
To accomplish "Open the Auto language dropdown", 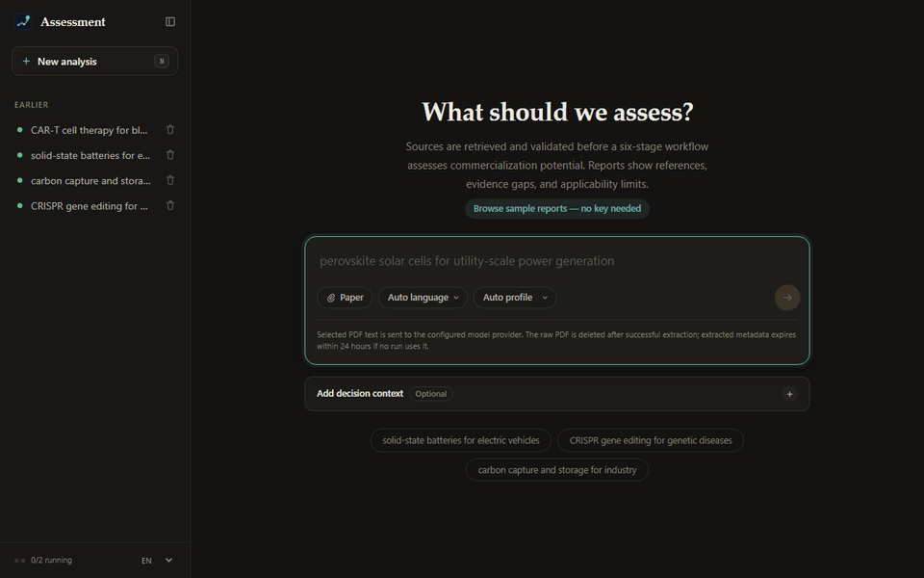I will (x=423, y=298).
